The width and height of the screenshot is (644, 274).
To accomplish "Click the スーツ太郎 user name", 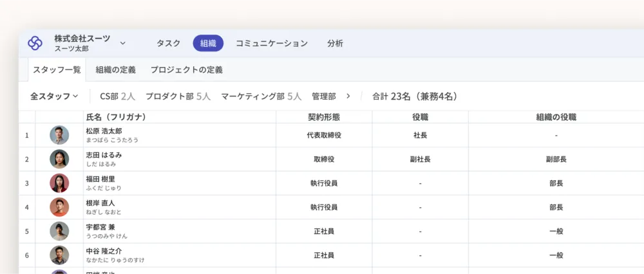I will 71,48.
